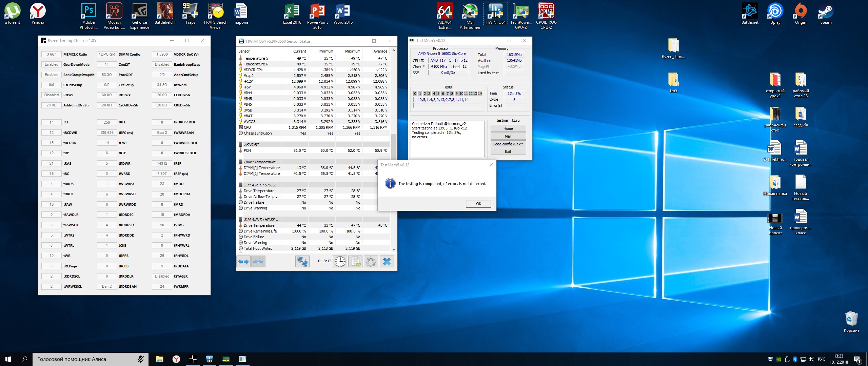Click HWiNFO collapse columns arrows button
This screenshot has width=868, height=366.
pyautogui.click(x=258, y=262)
